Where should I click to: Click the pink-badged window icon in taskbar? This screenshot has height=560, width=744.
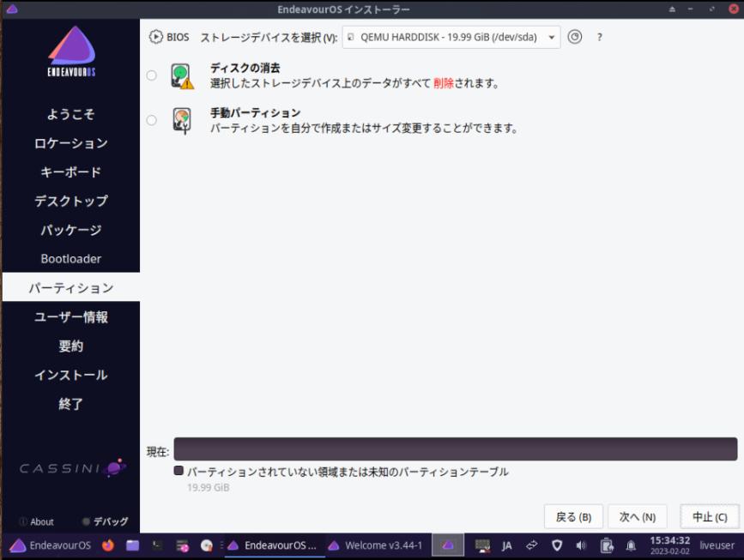point(182,546)
